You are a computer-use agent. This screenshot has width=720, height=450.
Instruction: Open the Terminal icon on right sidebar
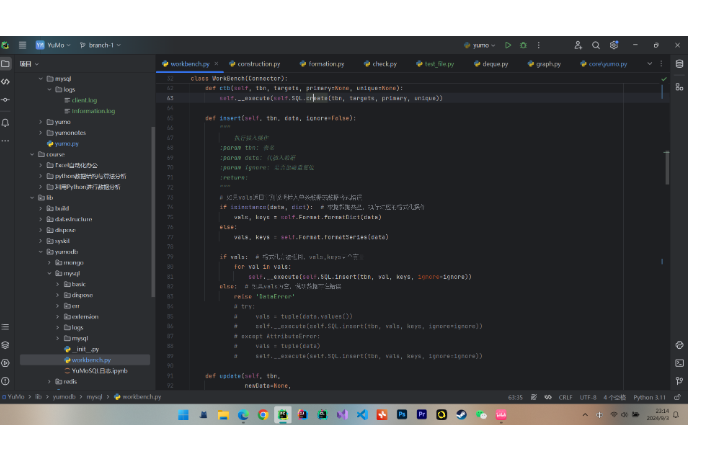(x=680, y=363)
